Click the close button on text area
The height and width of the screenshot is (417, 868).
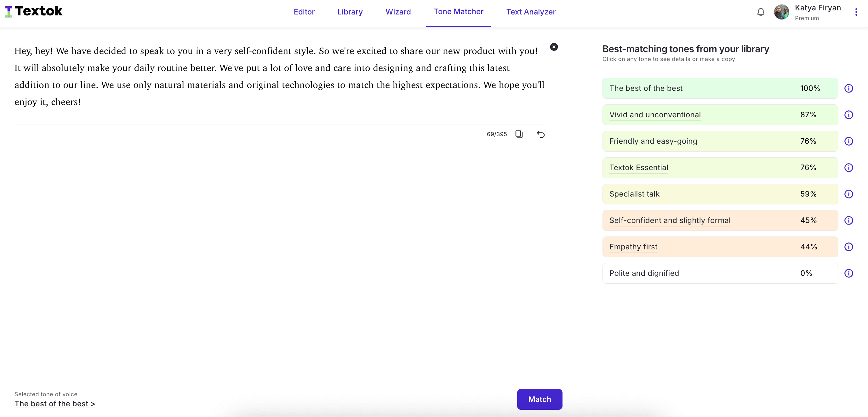click(x=554, y=47)
